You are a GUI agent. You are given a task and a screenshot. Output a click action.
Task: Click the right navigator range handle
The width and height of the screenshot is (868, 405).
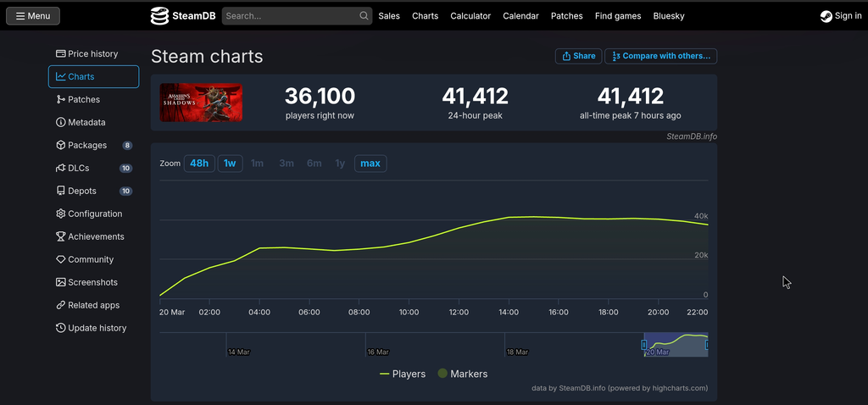point(708,345)
